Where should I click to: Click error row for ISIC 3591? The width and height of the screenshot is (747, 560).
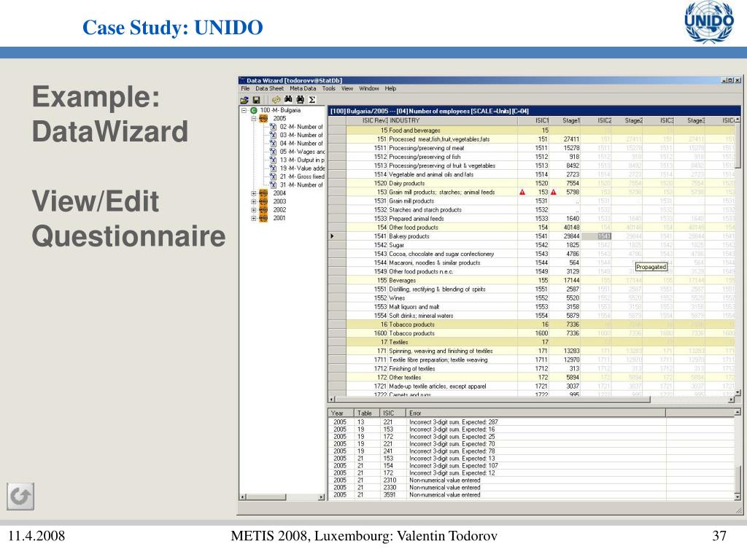[532, 495]
